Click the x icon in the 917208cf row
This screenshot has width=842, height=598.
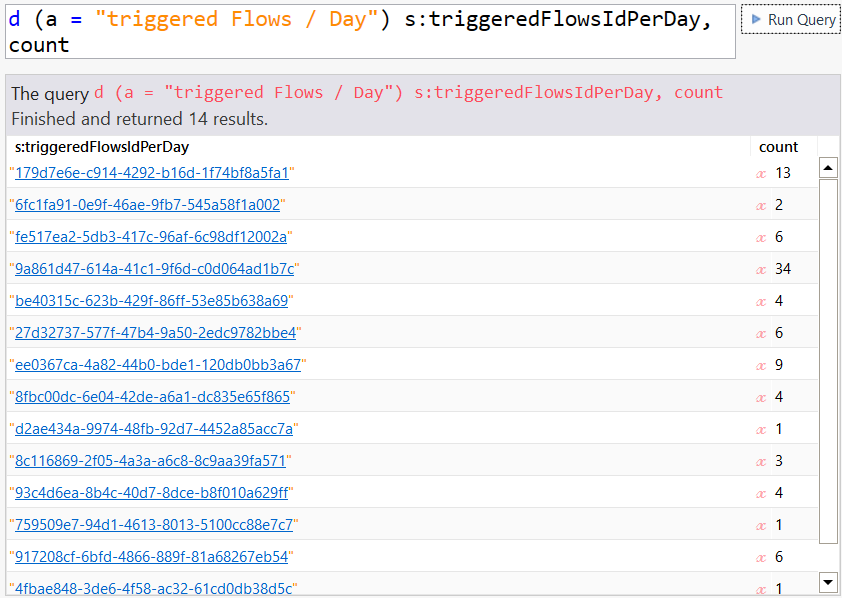761,557
